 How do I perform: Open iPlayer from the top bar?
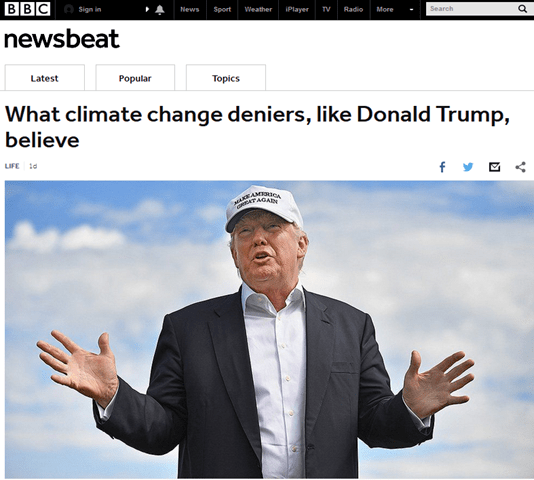[x=297, y=10]
